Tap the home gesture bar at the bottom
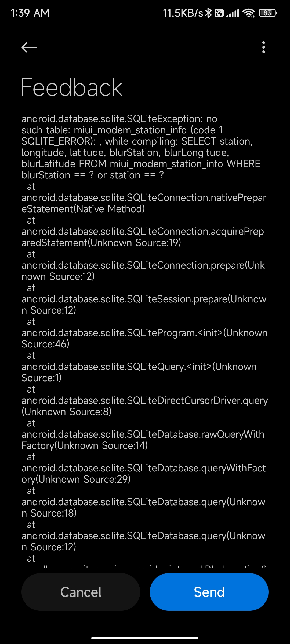This screenshot has height=644, width=290. pos(145,638)
